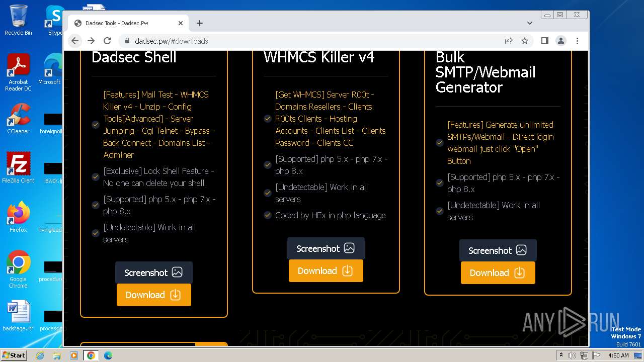
Task: Close the Dadsec Tools tab
Action: pos(181,23)
